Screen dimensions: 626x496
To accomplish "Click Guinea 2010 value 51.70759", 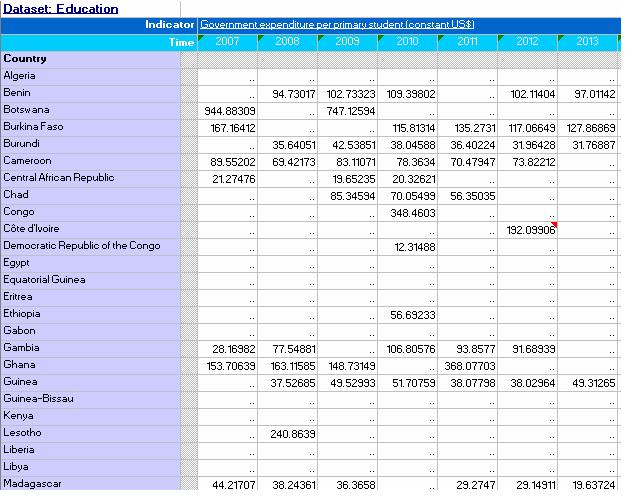I will (x=414, y=383).
